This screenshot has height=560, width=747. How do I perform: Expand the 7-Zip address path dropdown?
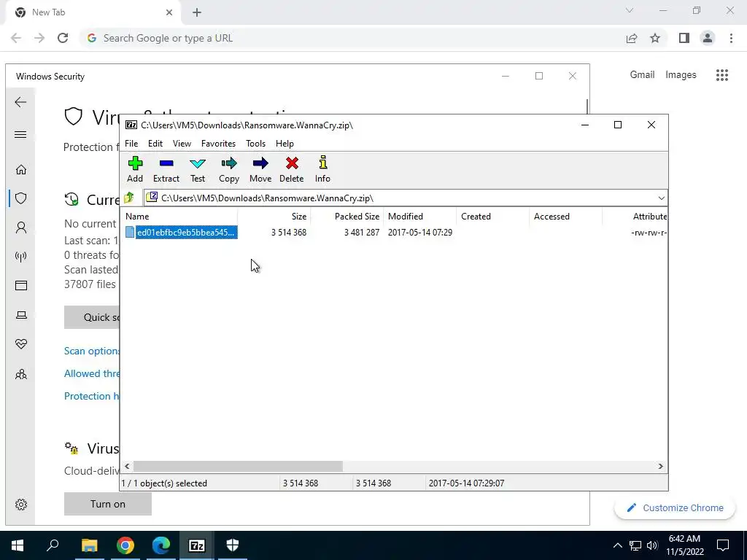[x=661, y=198]
